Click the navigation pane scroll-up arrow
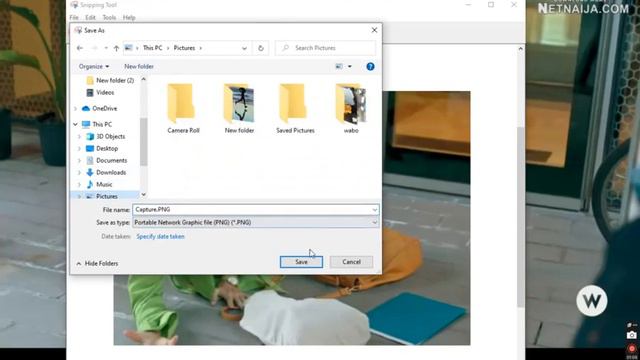The height and width of the screenshot is (360, 640). click(x=143, y=80)
